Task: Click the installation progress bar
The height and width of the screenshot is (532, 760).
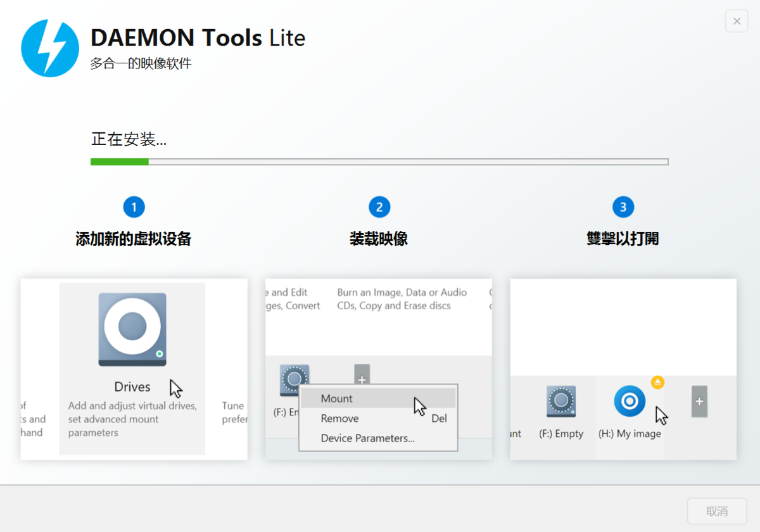Action: [379, 161]
